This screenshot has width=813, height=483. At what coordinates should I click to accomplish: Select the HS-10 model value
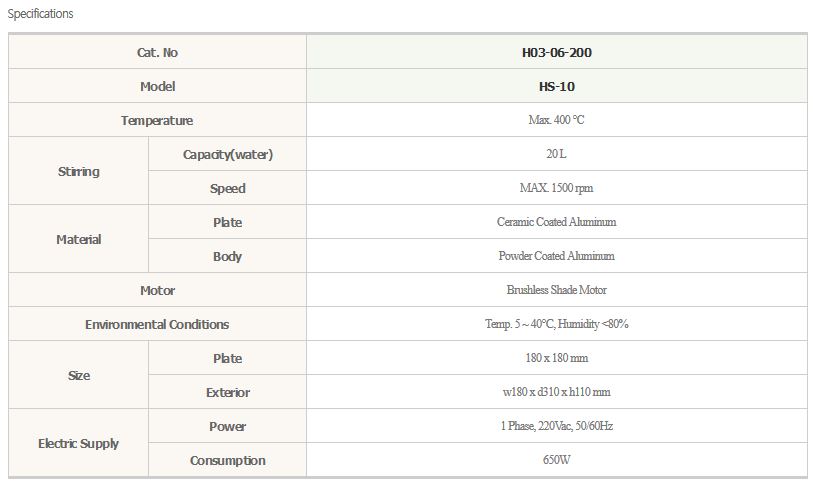(556, 86)
